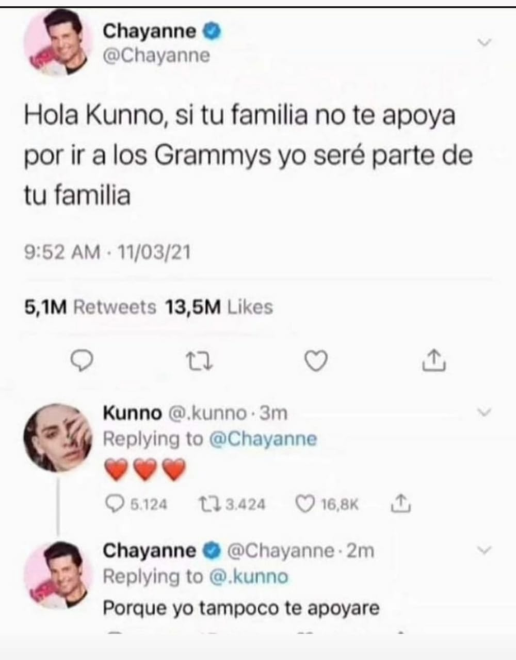
Task: Expand the options chevron on Kunno's reply
Action: coord(485,412)
